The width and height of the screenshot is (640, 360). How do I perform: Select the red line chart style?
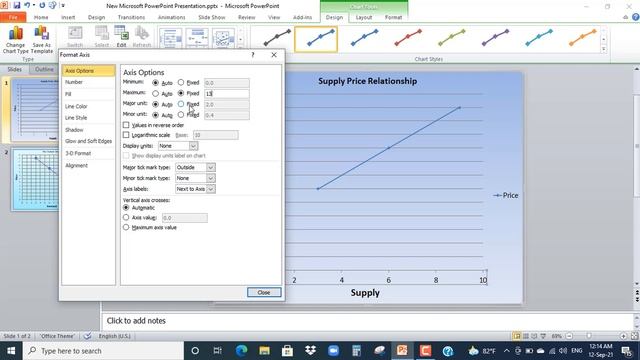tap(408, 38)
